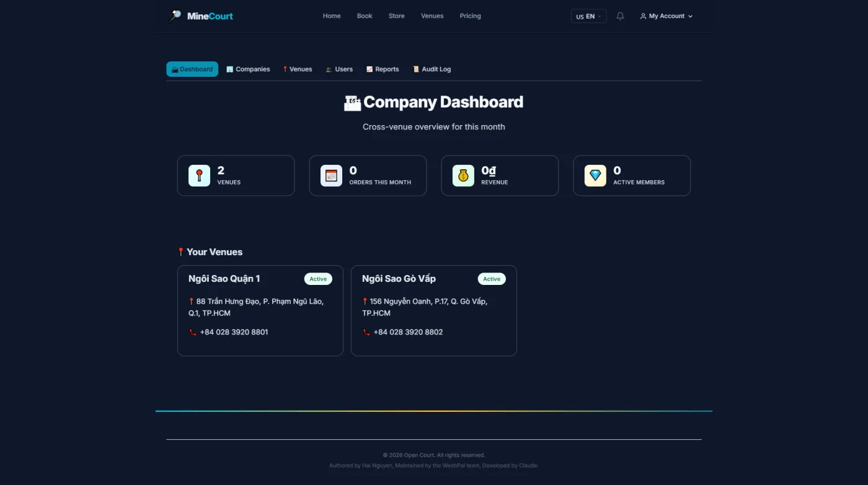Open the Store nav link
Image resolution: width=868 pixels, height=485 pixels.
click(x=397, y=16)
